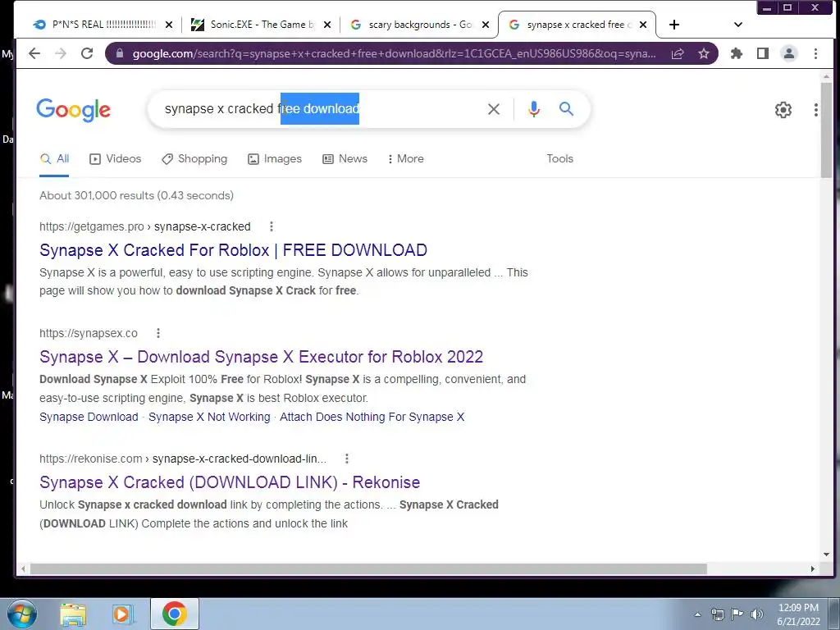
Task: Expand the tab search dropdown arrow
Action: [x=738, y=25]
